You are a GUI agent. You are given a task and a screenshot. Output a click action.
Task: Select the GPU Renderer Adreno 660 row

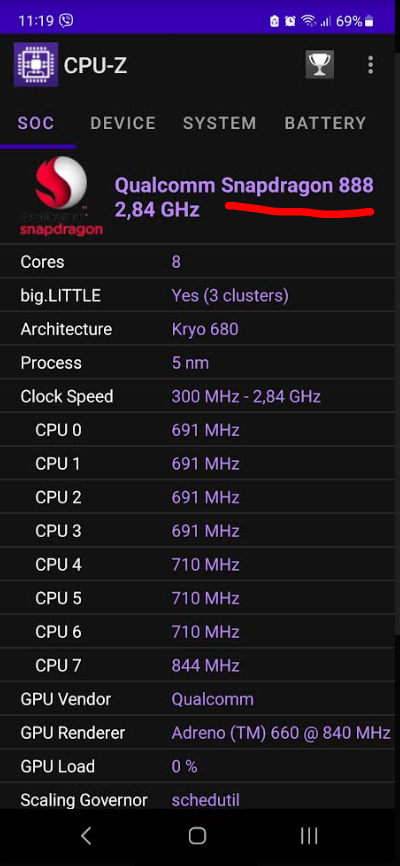click(x=200, y=733)
